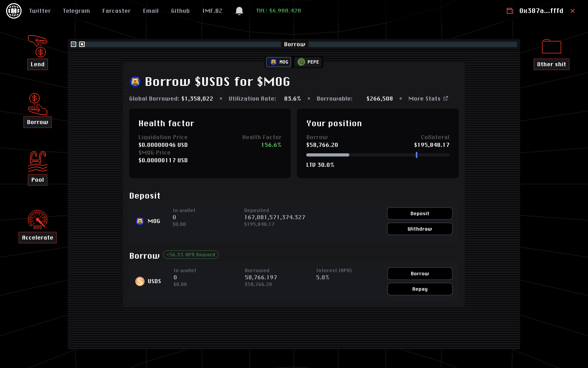Select the MOG market tab
The width and height of the screenshot is (588, 368).
pos(278,62)
